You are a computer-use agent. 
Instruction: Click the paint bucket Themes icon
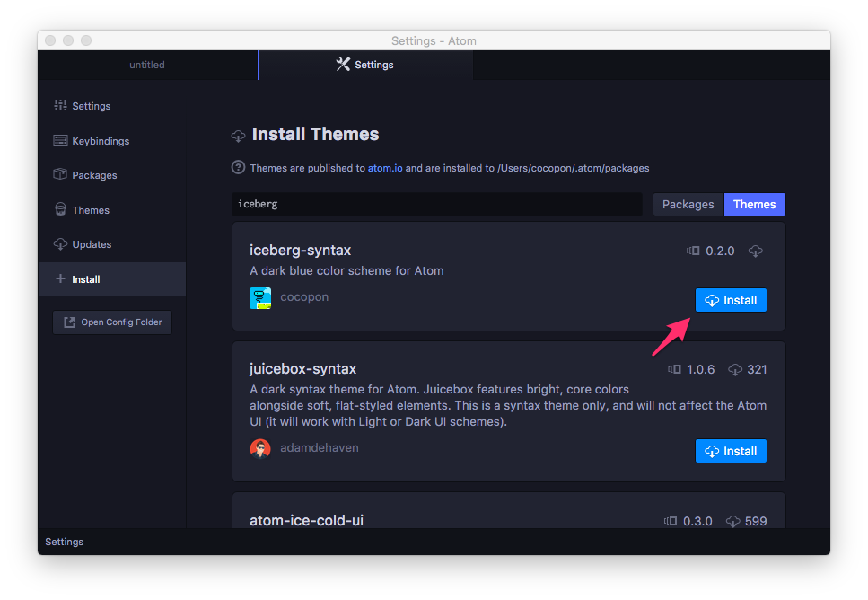point(60,209)
